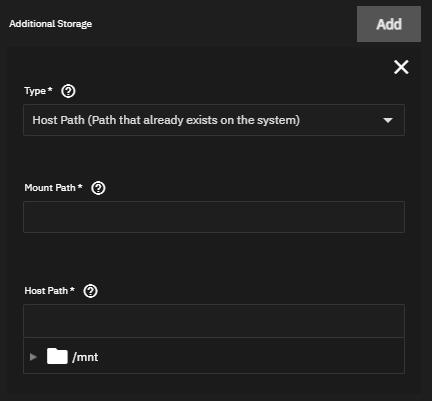This screenshot has width=432, height=401.
Task: Click the selected Host Path type text
Action: tap(166, 120)
